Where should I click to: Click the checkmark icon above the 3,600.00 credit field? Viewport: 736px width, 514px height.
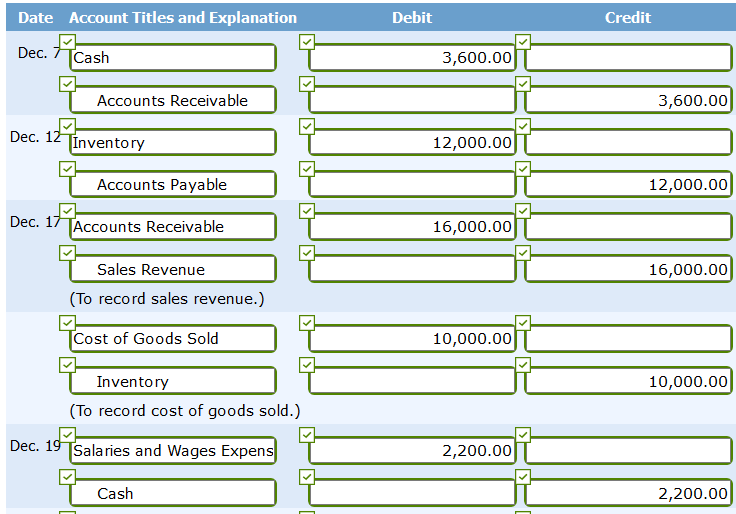(523, 84)
